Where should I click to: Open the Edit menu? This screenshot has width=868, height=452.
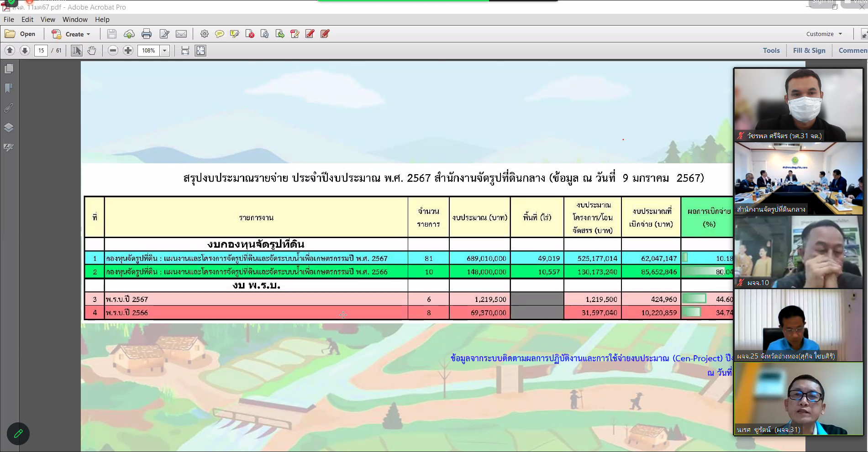(x=27, y=19)
